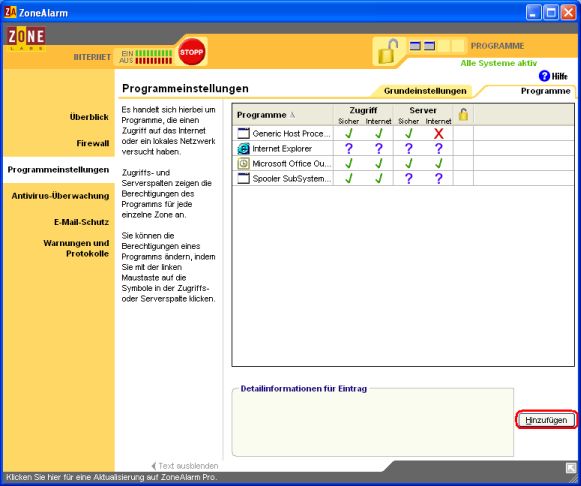Viewport: 581px width, 486px height.
Task: Toggle Spooler Zugriff Internet checkmark
Action: (x=379, y=179)
